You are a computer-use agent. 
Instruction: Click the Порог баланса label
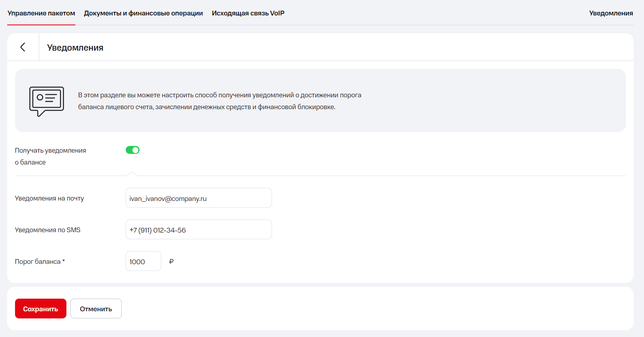(x=38, y=261)
